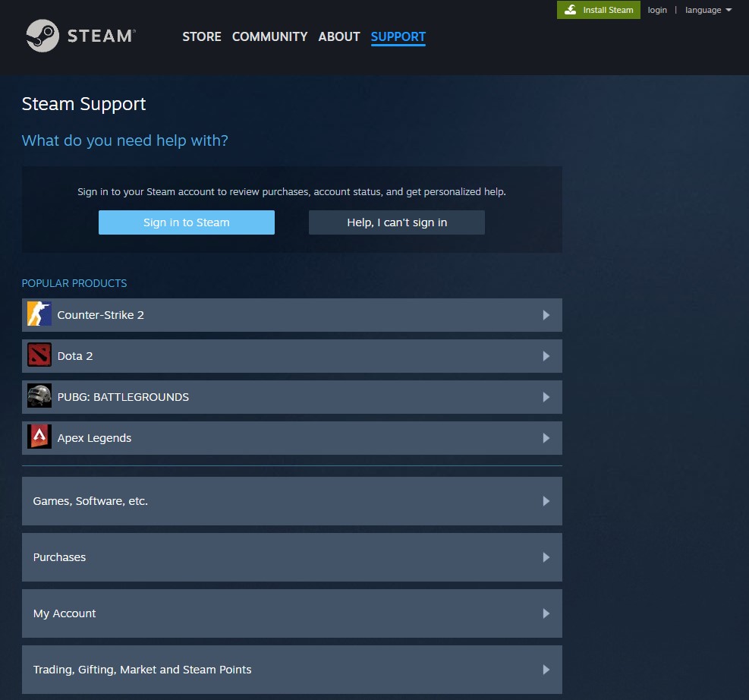Open the STORE menu
The height and width of the screenshot is (700, 749).
pos(202,36)
